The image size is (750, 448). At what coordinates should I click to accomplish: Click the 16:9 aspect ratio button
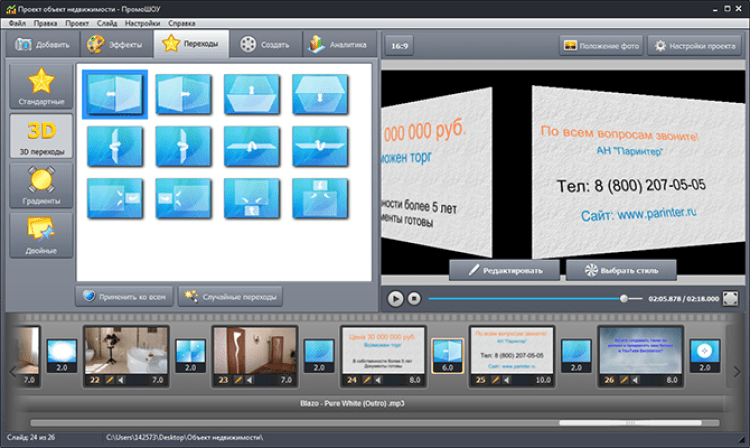pyautogui.click(x=399, y=46)
